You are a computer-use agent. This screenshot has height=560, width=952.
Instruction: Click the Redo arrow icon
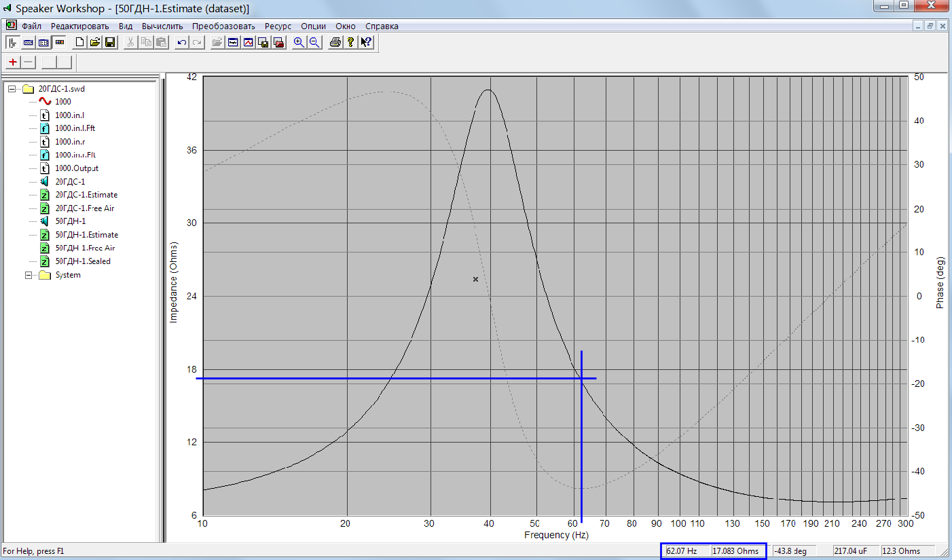coord(196,42)
